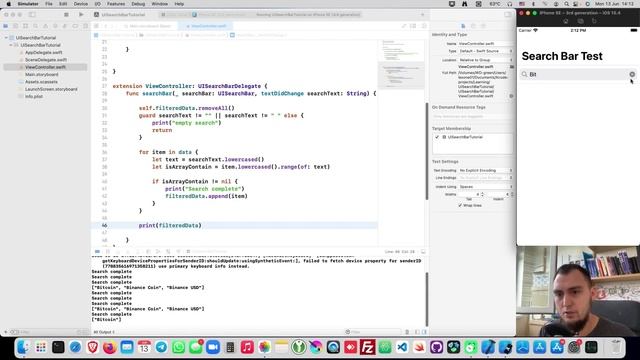Open Photos app from the Dock
The image size is (640, 360).
[x=264, y=347]
